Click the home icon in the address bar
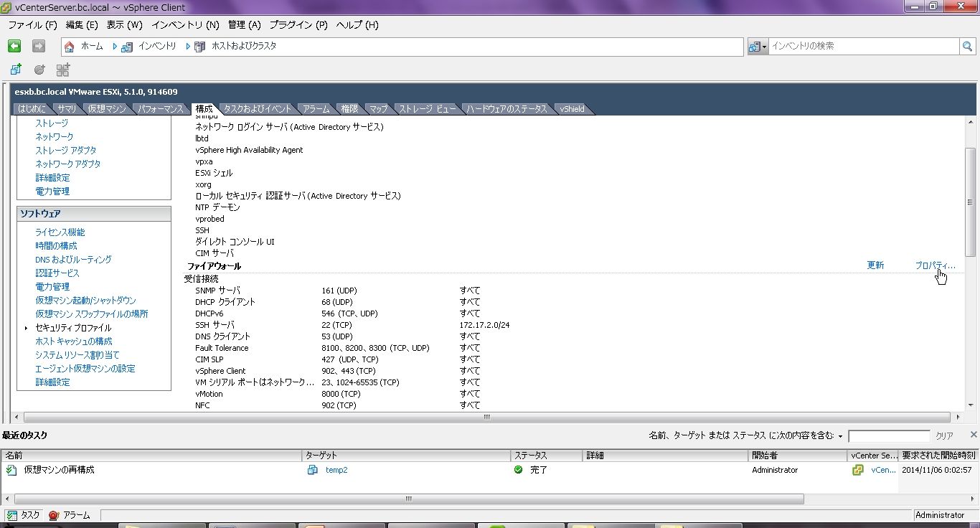Image resolution: width=980 pixels, height=528 pixels. [x=70, y=47]
